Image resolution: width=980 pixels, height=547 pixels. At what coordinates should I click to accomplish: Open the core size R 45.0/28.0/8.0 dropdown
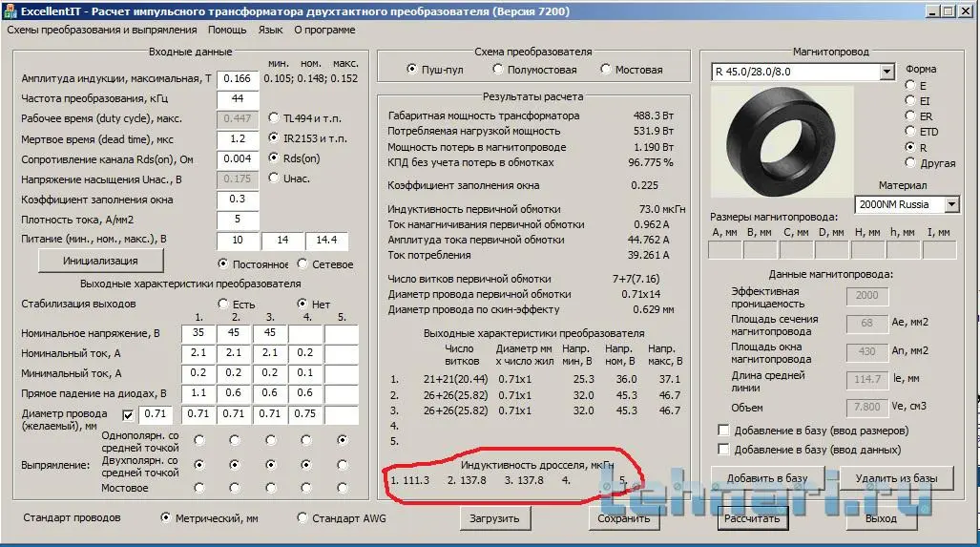tap(886, 72)
